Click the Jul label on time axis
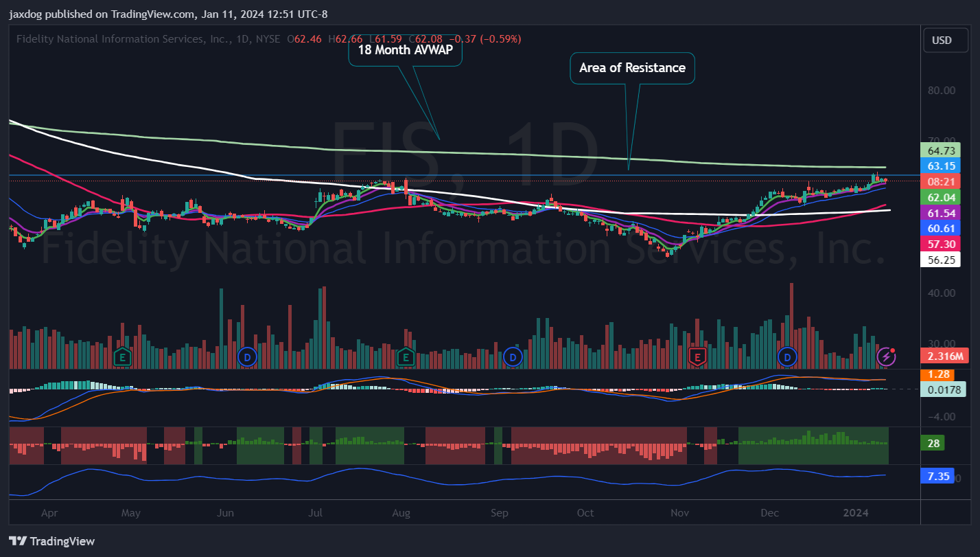 (316, 513)
